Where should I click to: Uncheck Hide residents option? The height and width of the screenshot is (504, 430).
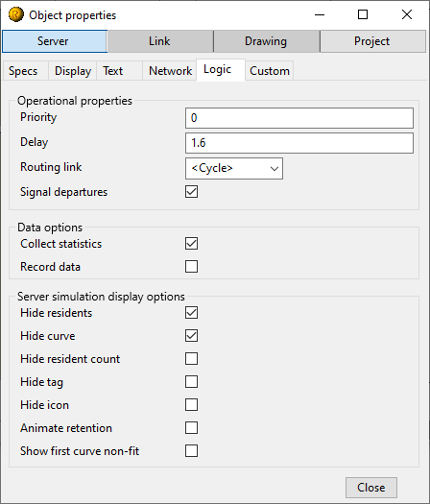click(191, 312)
